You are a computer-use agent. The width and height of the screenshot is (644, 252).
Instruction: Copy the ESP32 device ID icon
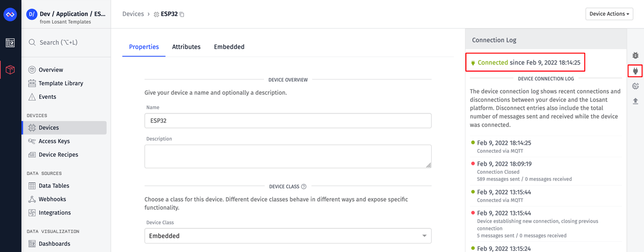tap(182, 15)
